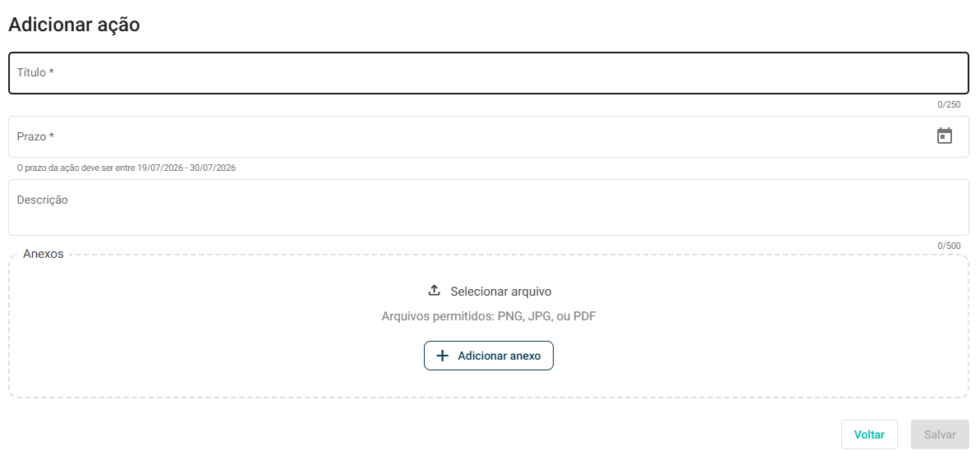Click the greyed-out Salvar button
980x464 pixels.
(940, 434)
